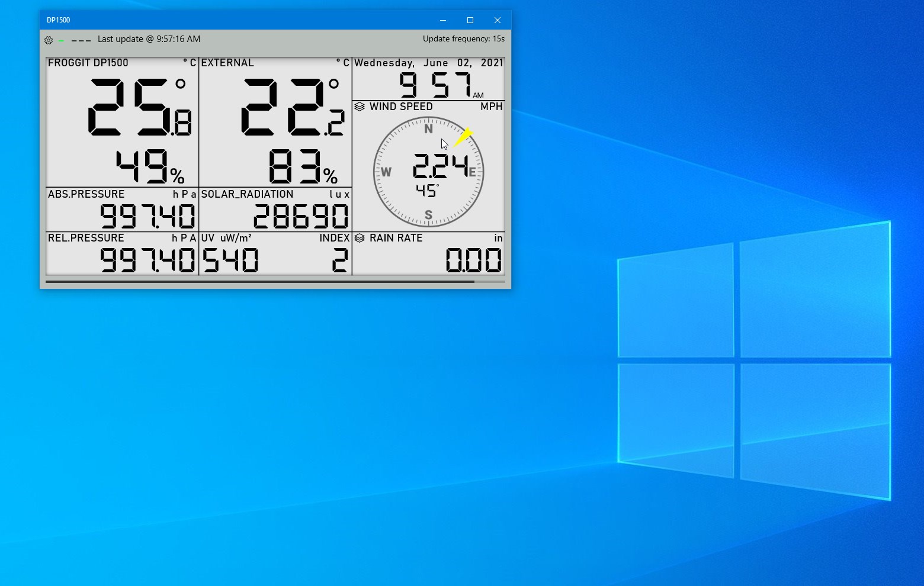Click the RAIN RATE label
924x586 pixels.
(396, 238)
